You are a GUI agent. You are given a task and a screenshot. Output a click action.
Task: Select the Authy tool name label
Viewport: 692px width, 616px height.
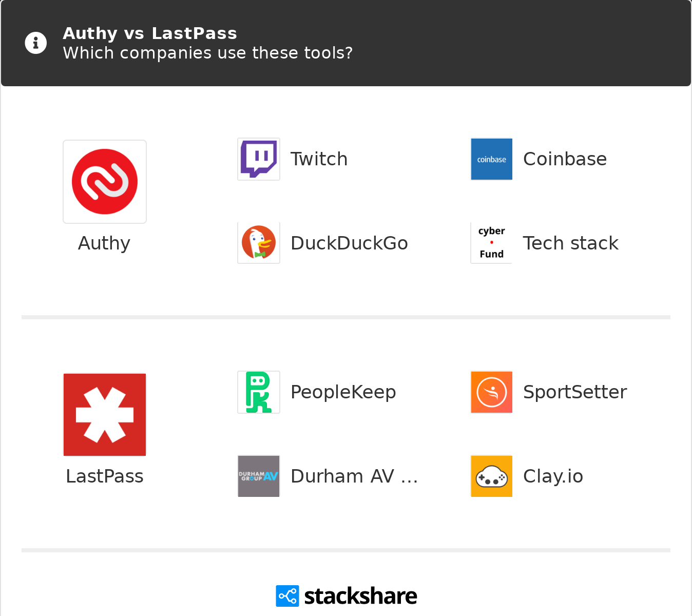pyautogui.click(x=104, y=243)
